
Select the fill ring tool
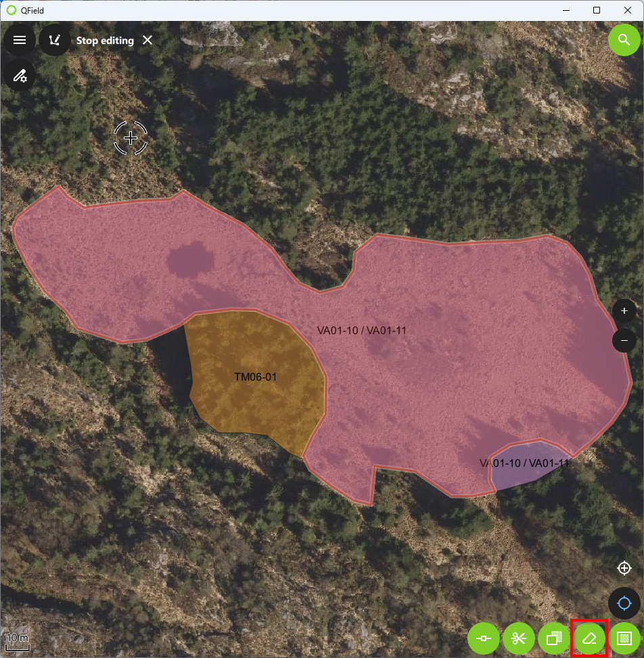pyautogui.click(x=624, y=638)
